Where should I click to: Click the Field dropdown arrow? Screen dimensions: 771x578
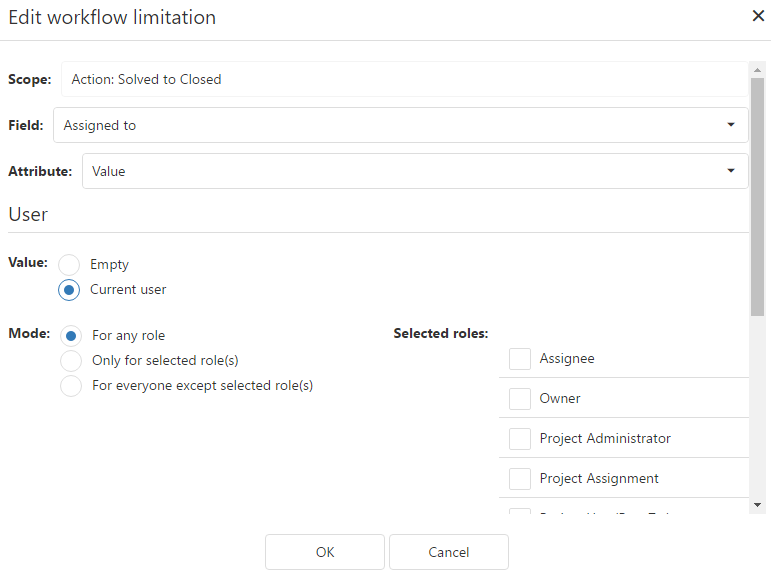coord(731,126)
